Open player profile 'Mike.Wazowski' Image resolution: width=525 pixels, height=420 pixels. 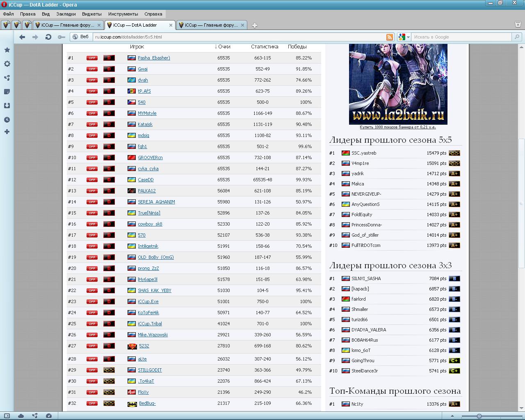point(153,335)
